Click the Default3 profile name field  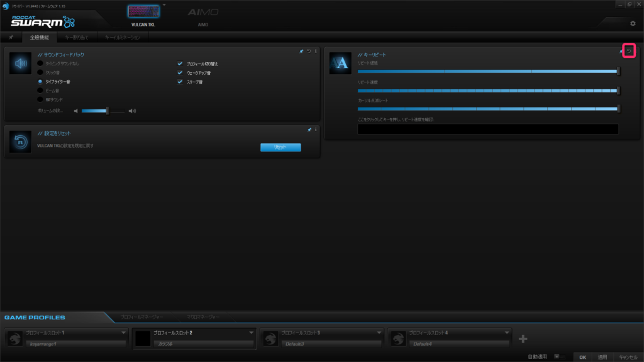coord(331,344)
